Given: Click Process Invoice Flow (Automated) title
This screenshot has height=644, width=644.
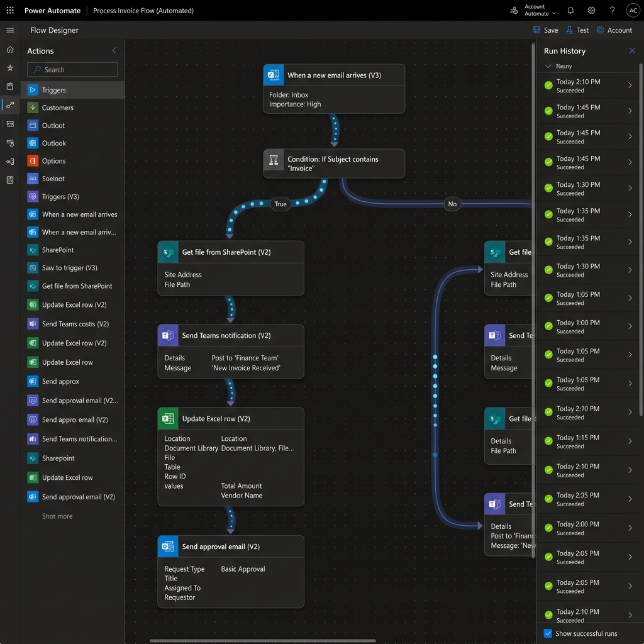Looking at the screenshot, I should click(143, 11).
